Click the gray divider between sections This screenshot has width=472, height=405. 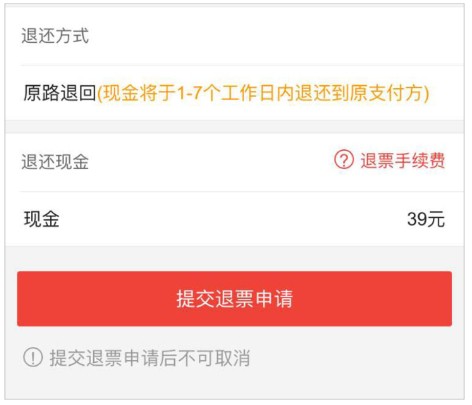pos(234,127)
